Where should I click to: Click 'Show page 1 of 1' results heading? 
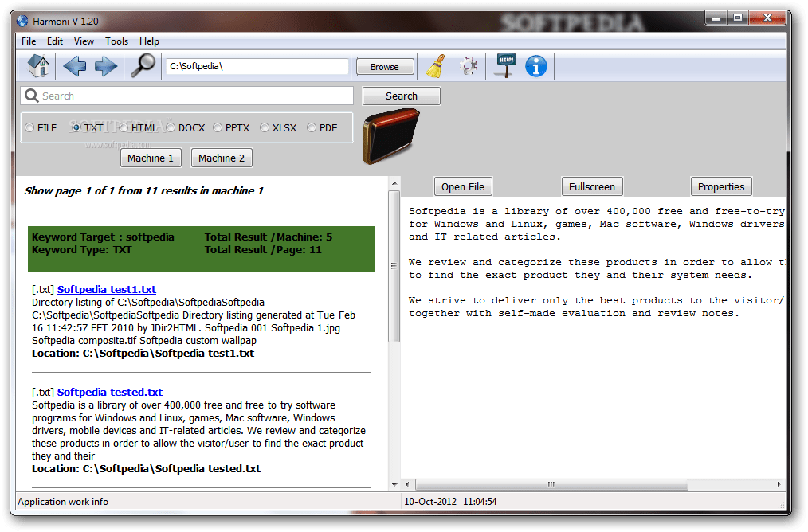[144, 190]
